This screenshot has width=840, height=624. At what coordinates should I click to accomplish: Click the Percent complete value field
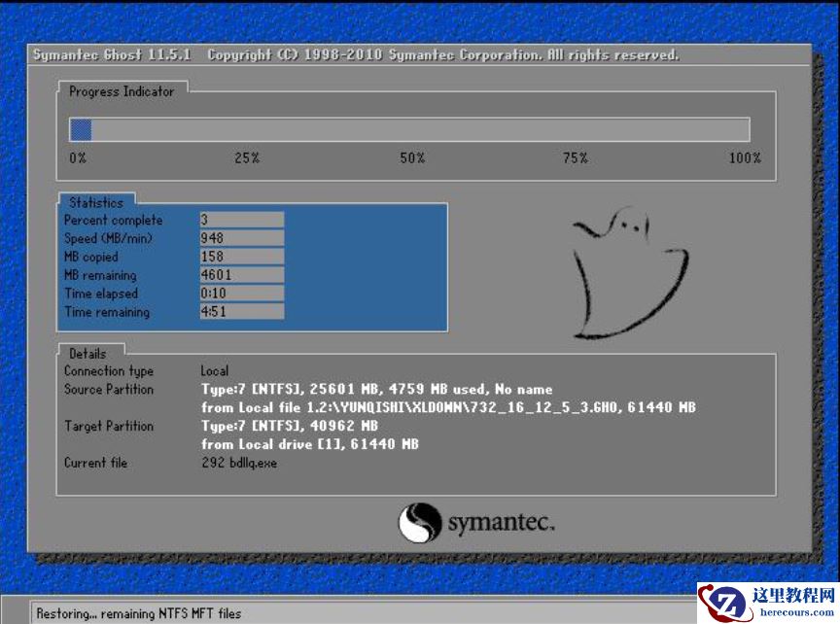(x=241, y=220)
